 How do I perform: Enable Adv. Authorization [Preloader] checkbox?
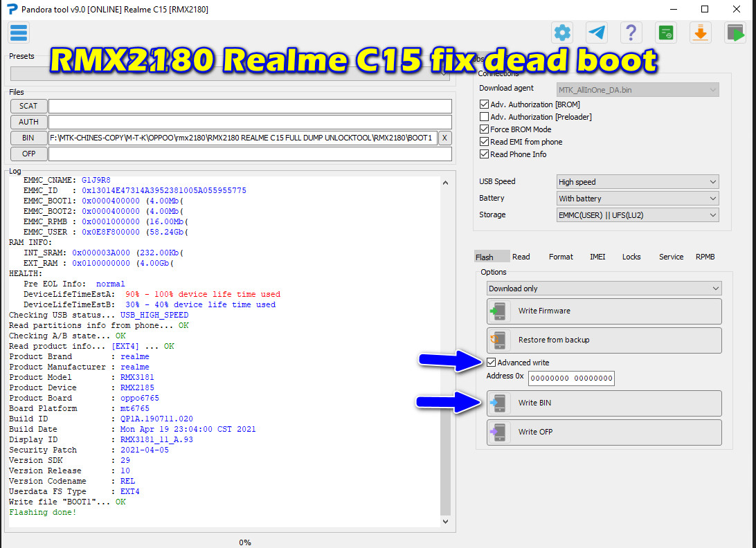click(x=484, y=117)
